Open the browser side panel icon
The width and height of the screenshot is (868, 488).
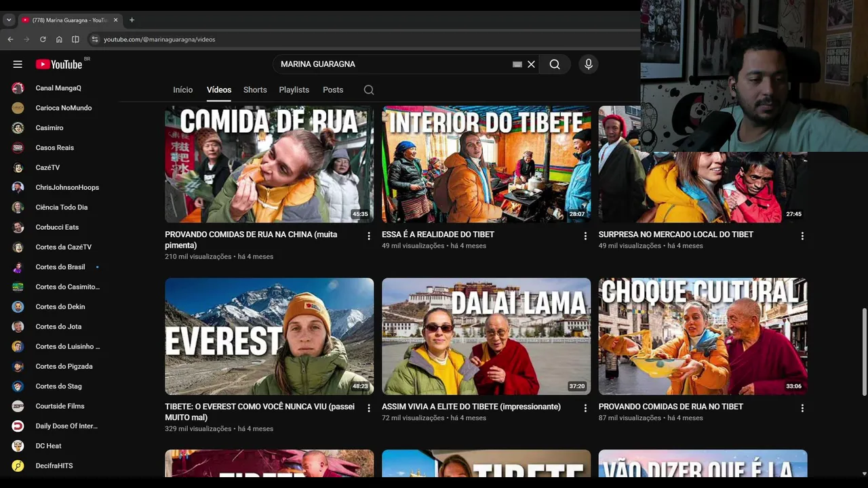75,39
